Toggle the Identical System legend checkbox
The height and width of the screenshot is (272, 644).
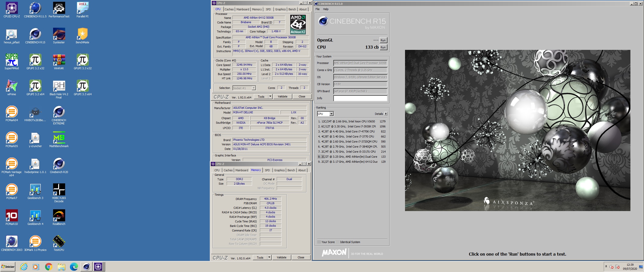click(338, 242)
